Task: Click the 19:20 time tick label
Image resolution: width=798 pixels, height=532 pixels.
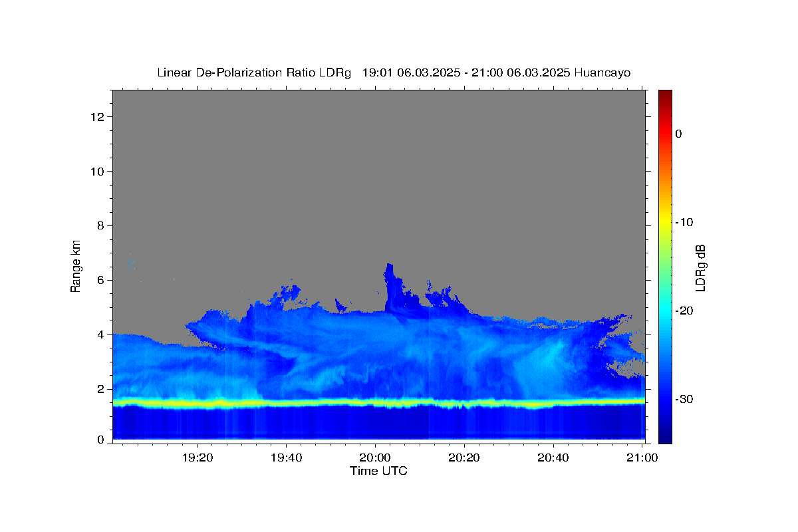Action: coord(198,458)
